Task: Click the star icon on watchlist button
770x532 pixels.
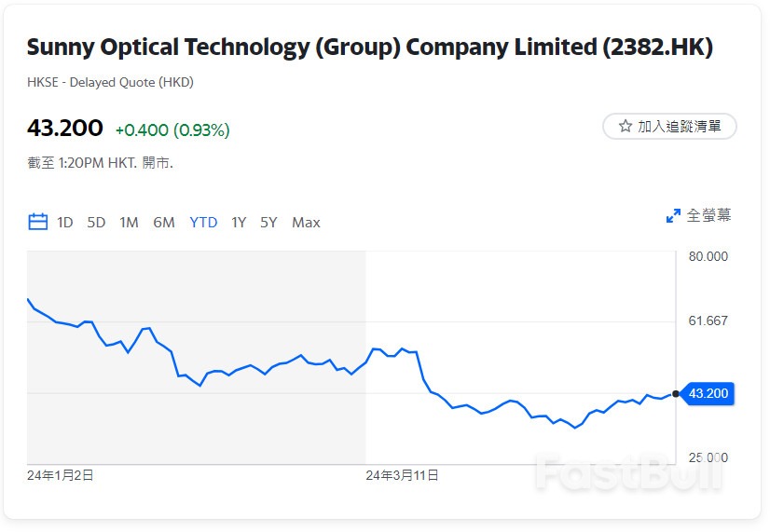Action: pos(626,126)
